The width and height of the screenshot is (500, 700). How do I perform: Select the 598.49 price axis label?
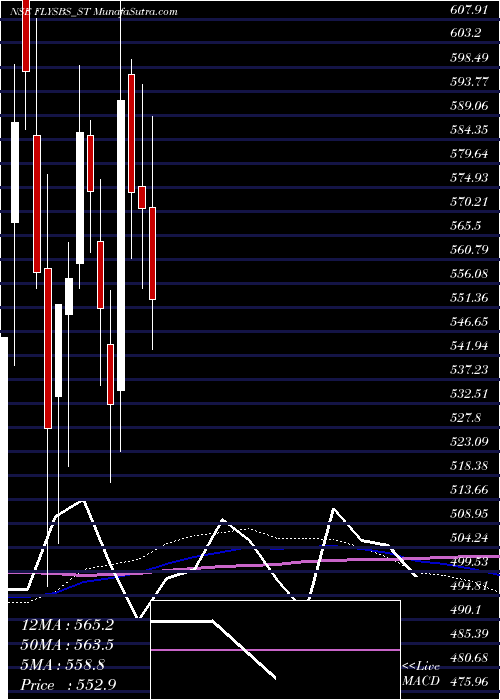[x=469, y=59]
